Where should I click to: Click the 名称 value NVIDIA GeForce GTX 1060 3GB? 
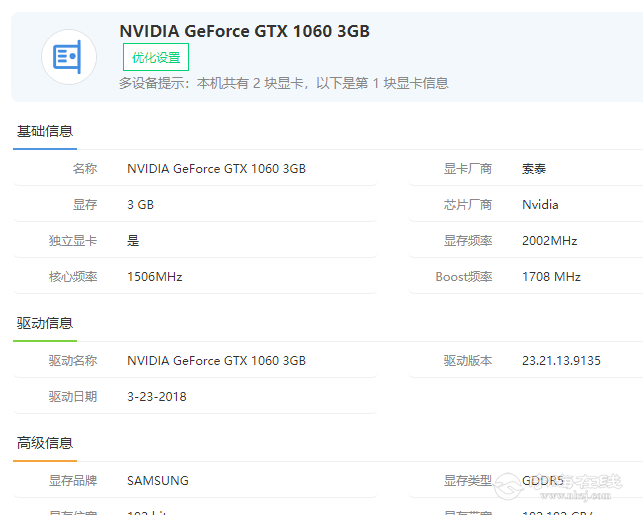217,169
